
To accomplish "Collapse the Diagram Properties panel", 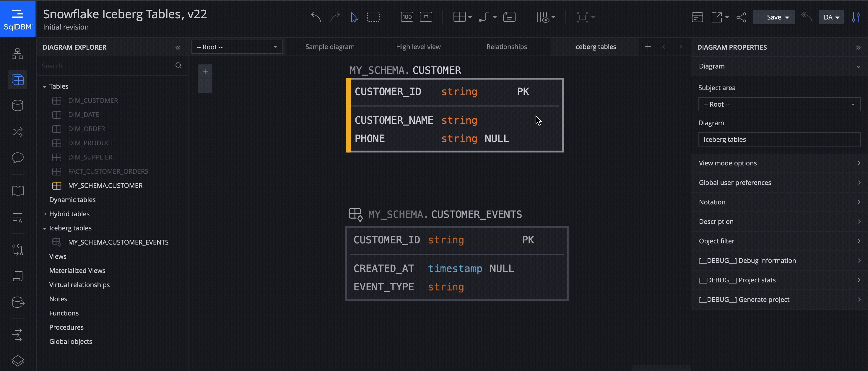I will point(858,48).
